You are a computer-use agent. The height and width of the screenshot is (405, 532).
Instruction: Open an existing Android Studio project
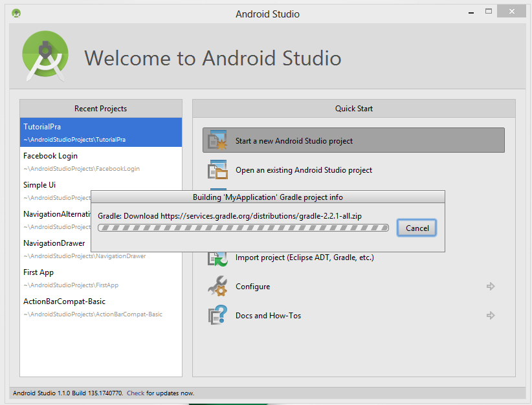tap(353, 170)
